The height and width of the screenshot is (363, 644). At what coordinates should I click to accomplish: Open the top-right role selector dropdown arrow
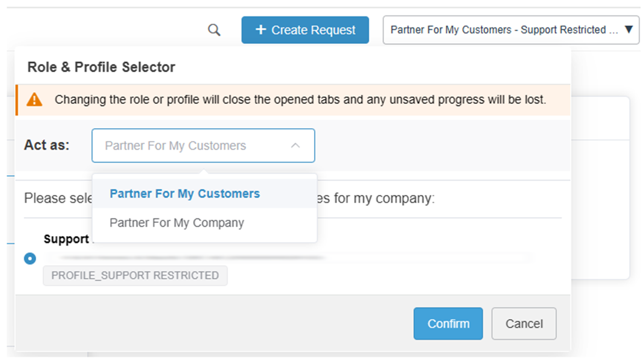pyautogui.click(x=629, y=30)
